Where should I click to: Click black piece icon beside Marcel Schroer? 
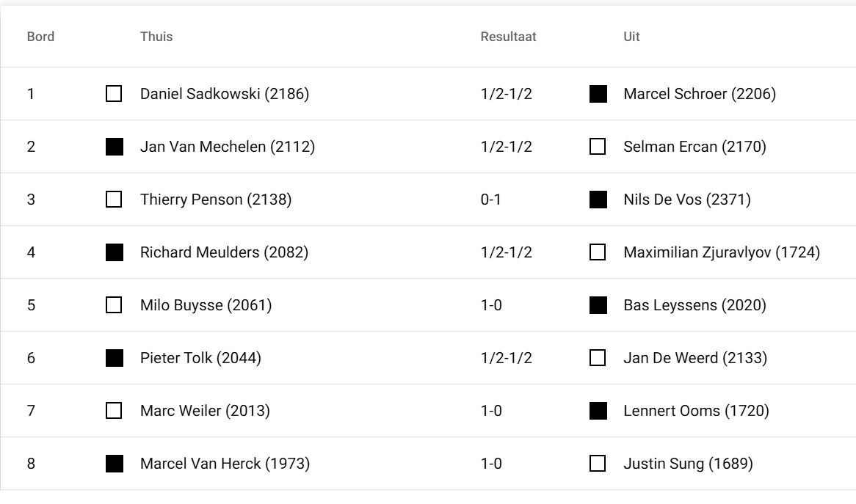pyautogui.click(x=598, y=94)
